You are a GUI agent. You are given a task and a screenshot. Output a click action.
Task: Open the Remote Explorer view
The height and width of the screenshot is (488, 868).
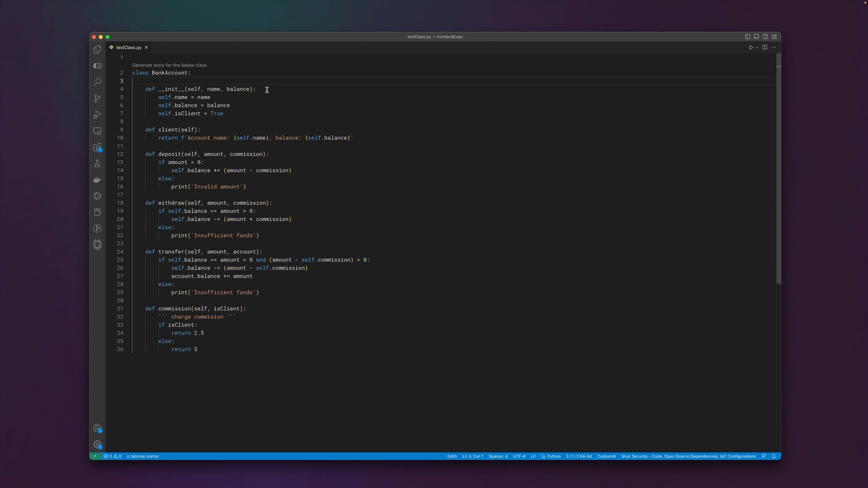(x=97, y=131)
